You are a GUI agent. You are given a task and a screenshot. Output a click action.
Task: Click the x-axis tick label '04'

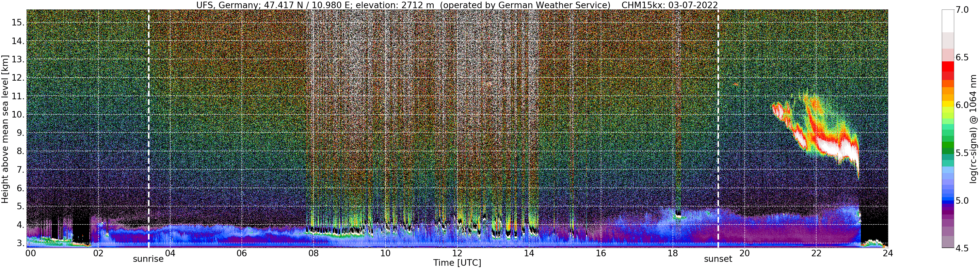pos(170,253)
